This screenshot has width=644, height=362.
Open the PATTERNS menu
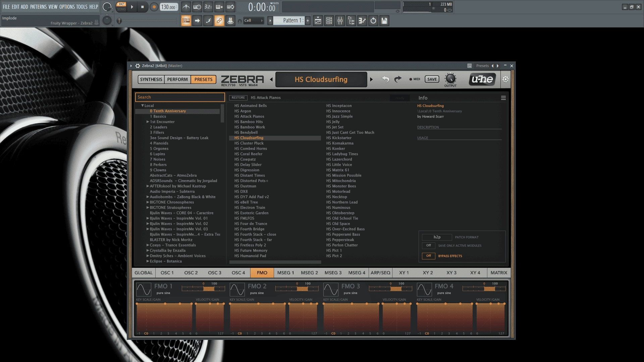[x=38, y=7]
